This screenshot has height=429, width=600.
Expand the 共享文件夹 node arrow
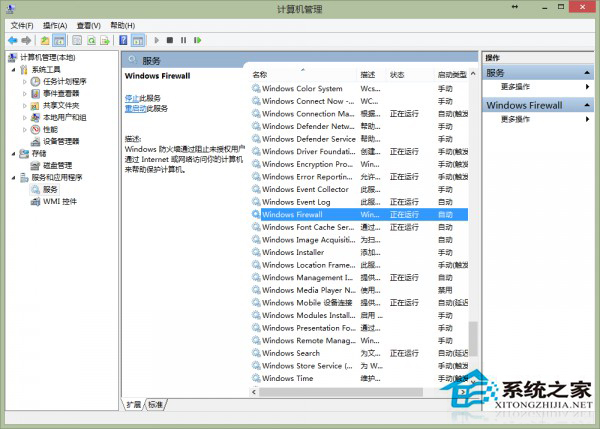pos(24,106)
